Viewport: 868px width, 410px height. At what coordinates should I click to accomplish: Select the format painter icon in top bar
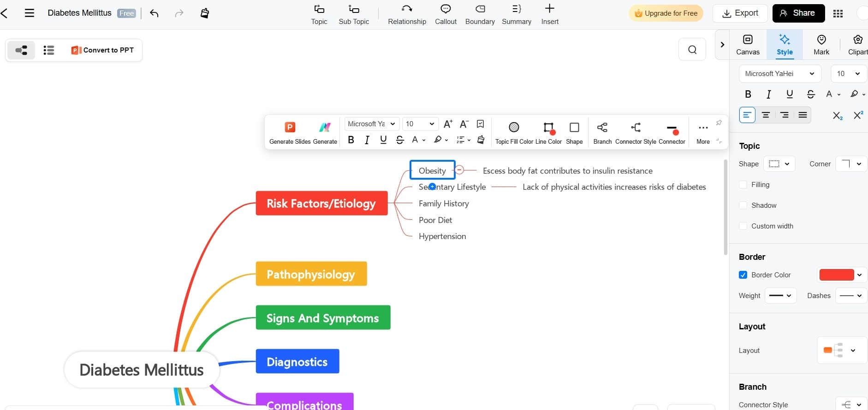click(205, 13)
